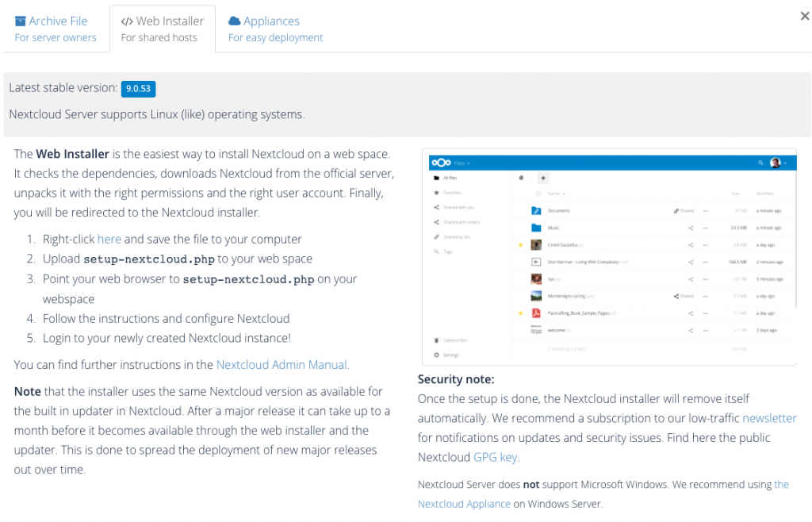Click 'Follow the instructions and configure Nextcloud'
The image size is (812, 522).
(x=167, y=318)
